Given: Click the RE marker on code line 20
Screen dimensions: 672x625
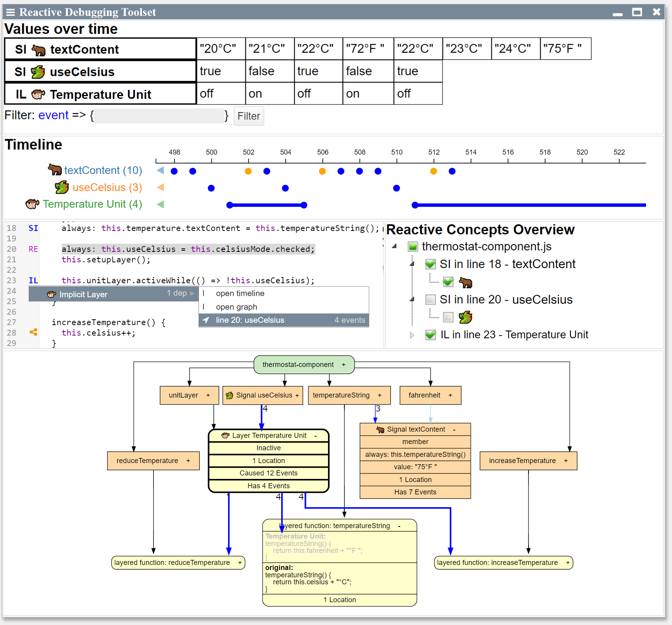Looking at the screenshot, I should point(33,249).
